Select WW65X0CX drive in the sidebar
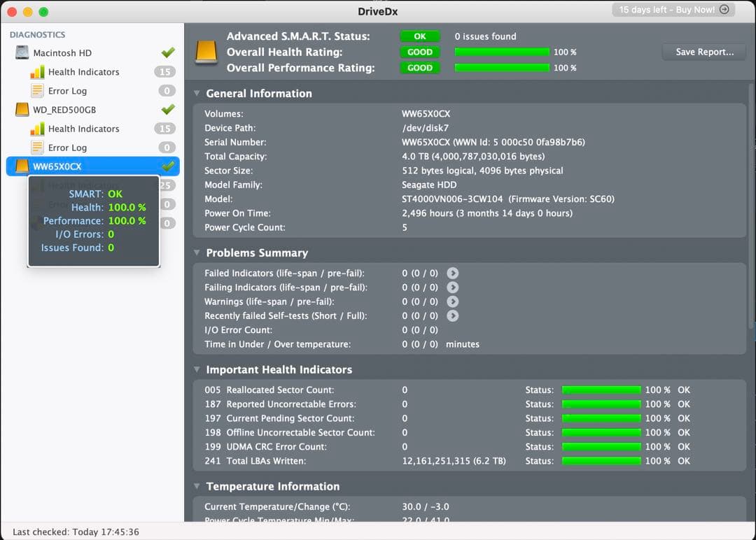This screenshot has height=540, width=756. pos(92,166)
